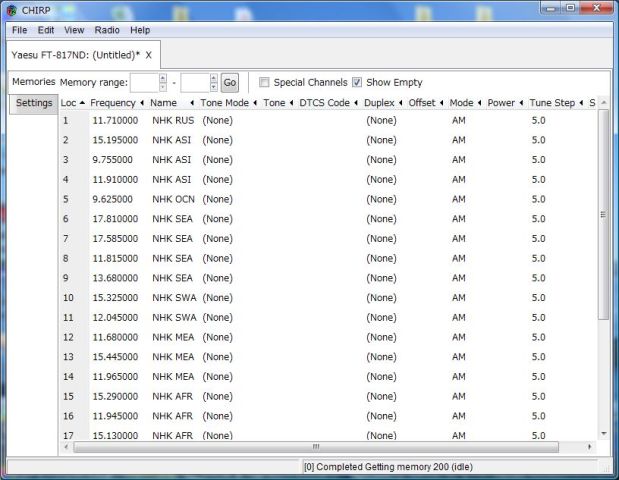Select frequency 15.290000 in row 15
Viewport: 619px width, 480px height.
click(115, 397)
